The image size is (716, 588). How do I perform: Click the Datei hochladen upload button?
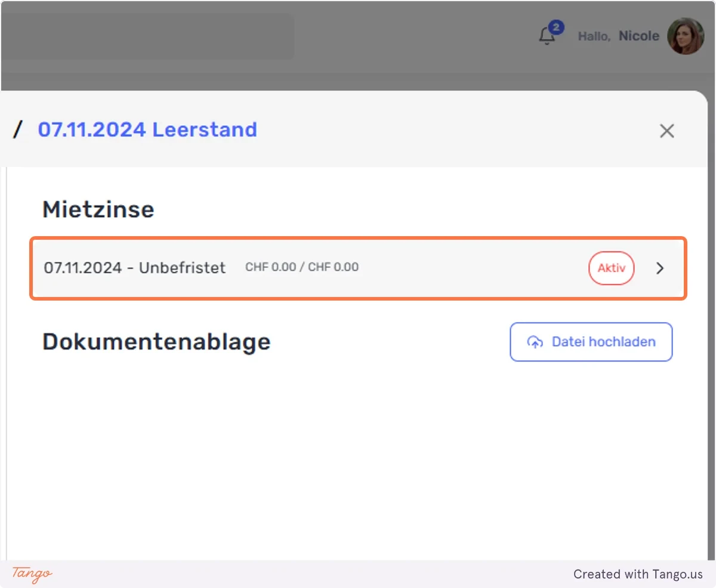[x=591, y=342]
